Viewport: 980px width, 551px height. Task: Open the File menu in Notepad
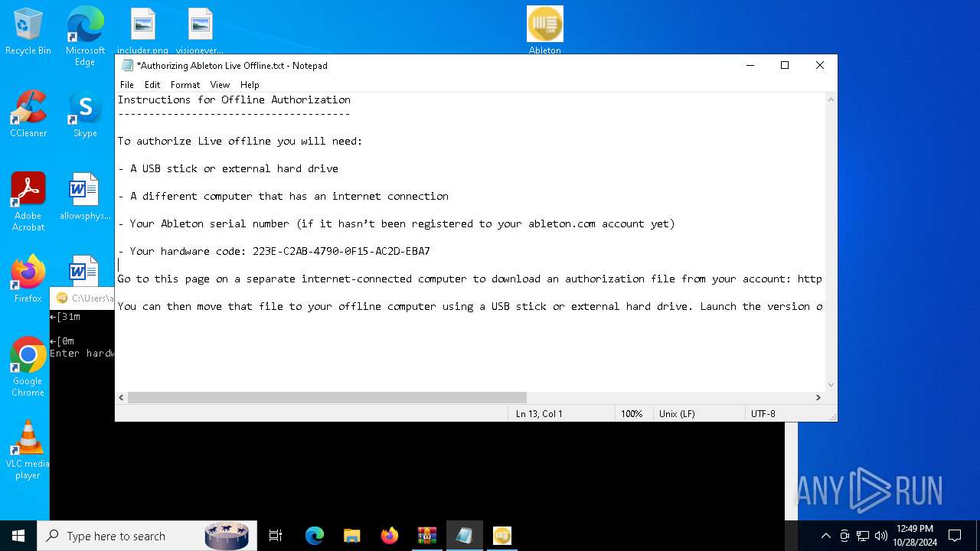pos(127,85)
